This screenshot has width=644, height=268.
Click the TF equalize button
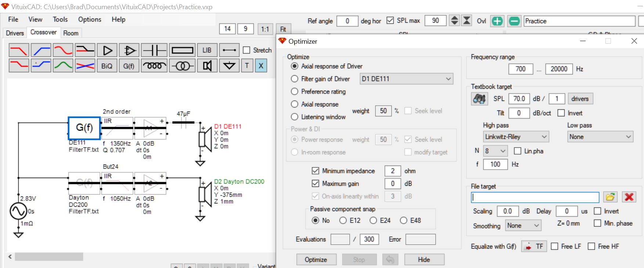(534, 246)
